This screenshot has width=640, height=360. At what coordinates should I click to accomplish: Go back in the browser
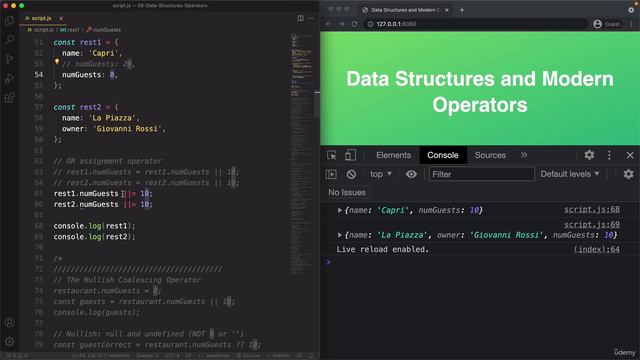[x=329, y=24]
